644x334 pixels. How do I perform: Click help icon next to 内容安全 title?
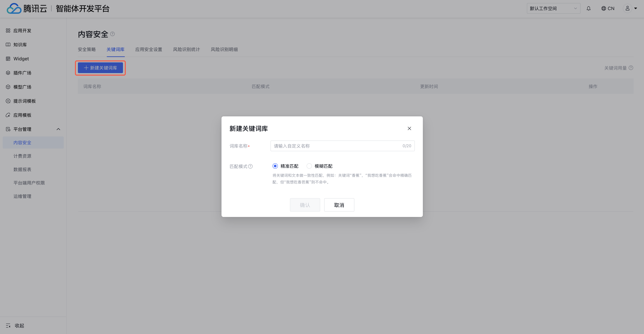point(112,34)
